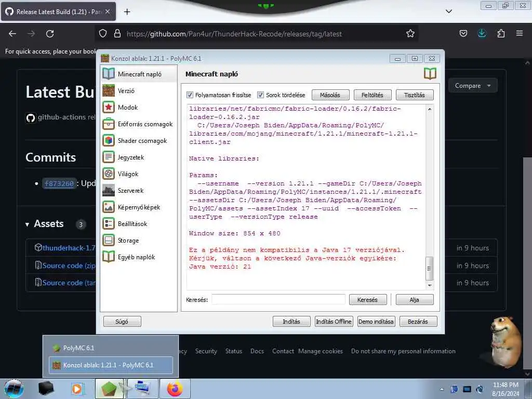
Task: Click the Keresés search button
Action: [x=367, y=300]
